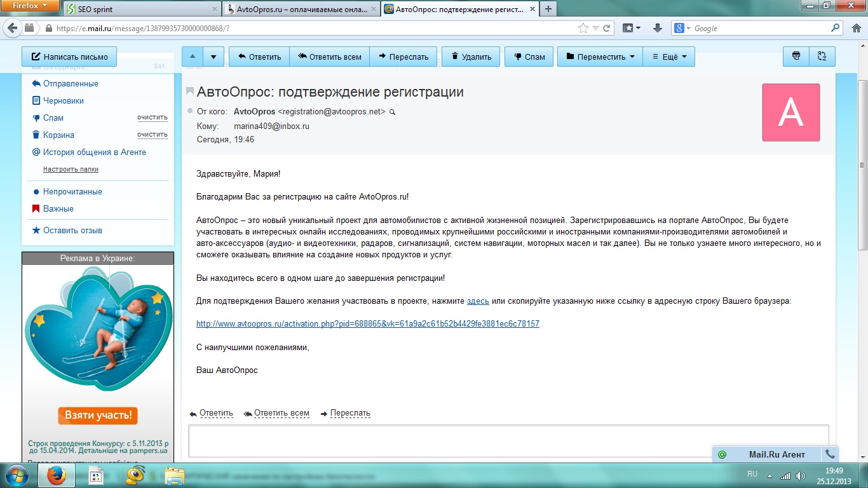
Task: Open the Google search engine dropdown
Action: (x=682, y=28)
